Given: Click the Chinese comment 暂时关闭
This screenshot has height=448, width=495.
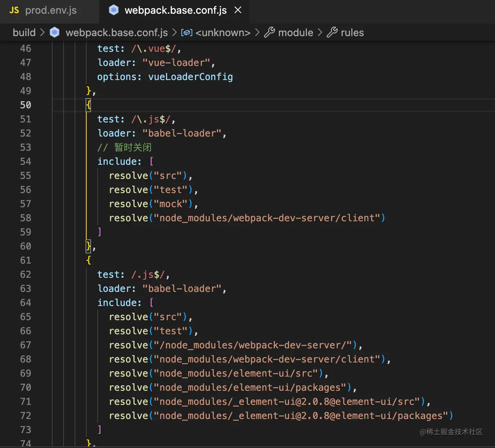Looking at the screenshot, I should (133, 148).
